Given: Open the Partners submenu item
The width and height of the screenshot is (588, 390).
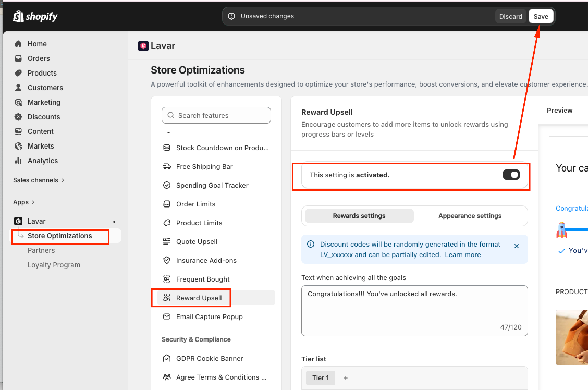Looking at the screenshot, I should tap(41, 250).
